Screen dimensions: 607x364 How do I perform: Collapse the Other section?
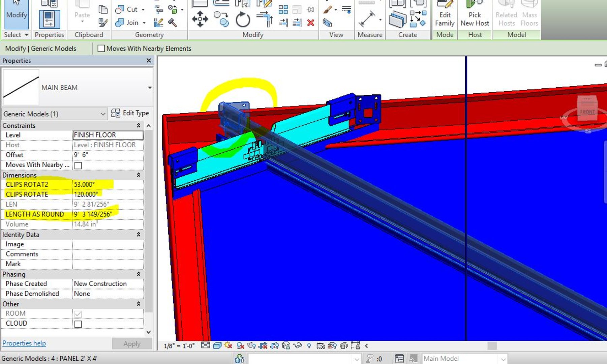(x=139, y=304)
